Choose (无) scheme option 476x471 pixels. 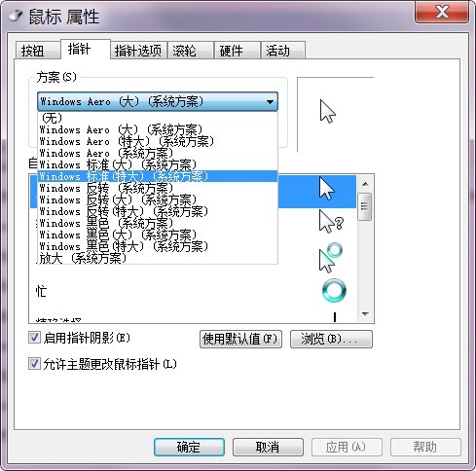pyautogui.click(x=158, y=118)
